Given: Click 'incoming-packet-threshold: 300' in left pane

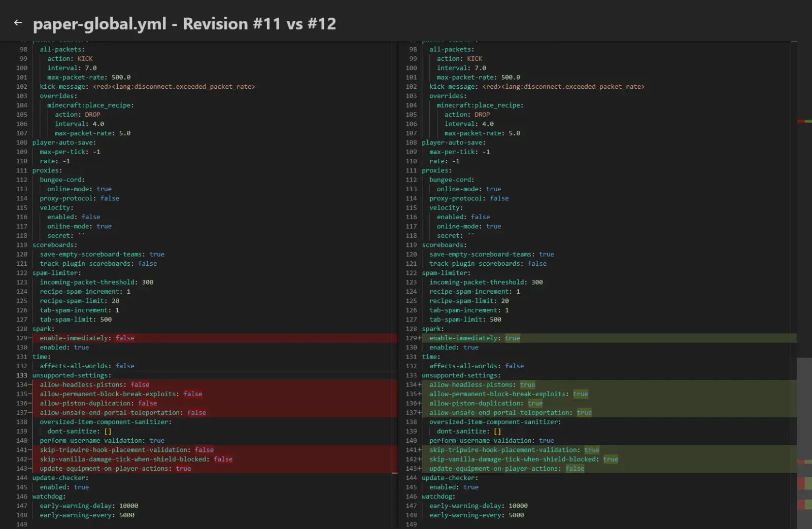Looking at the screenshot, I should [96, 283].
